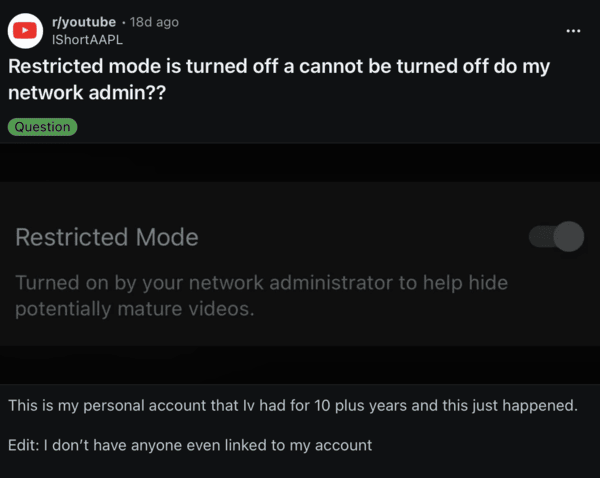The width and height of the screenshot is (600, 478).
Task: Click the round knob of the Restricted Mode switch
Action: (567, 237)
